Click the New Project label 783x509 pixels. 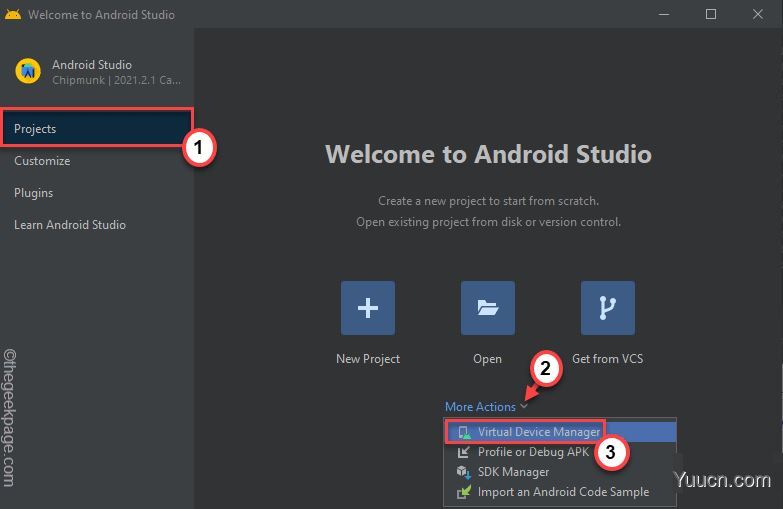point(368,359)
